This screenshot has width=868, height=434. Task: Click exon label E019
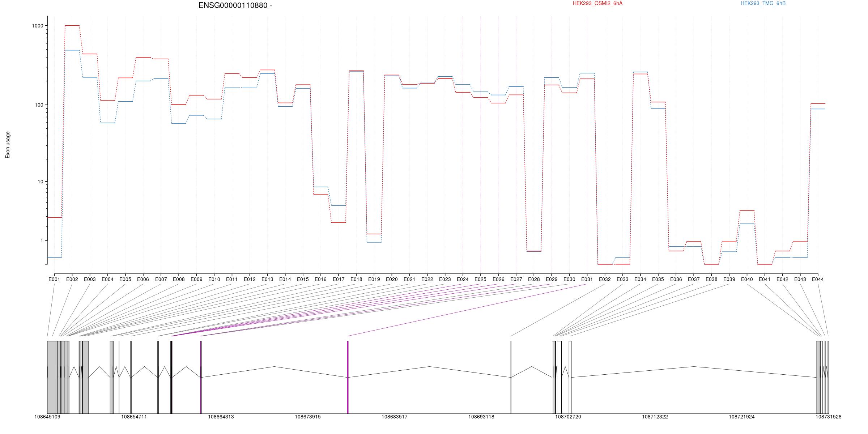point(374,279)
